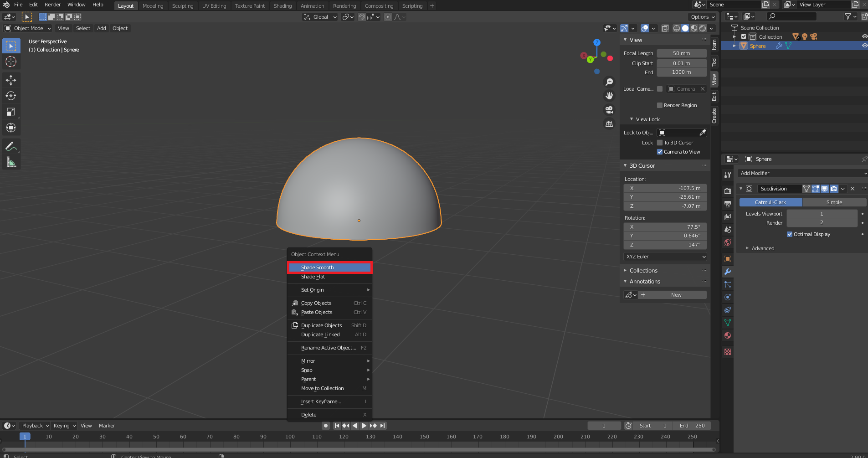The height and width of the screenshot is (458, 868).
Task: Open the Modifier properties wrench tab
Action: click(728, 272)
